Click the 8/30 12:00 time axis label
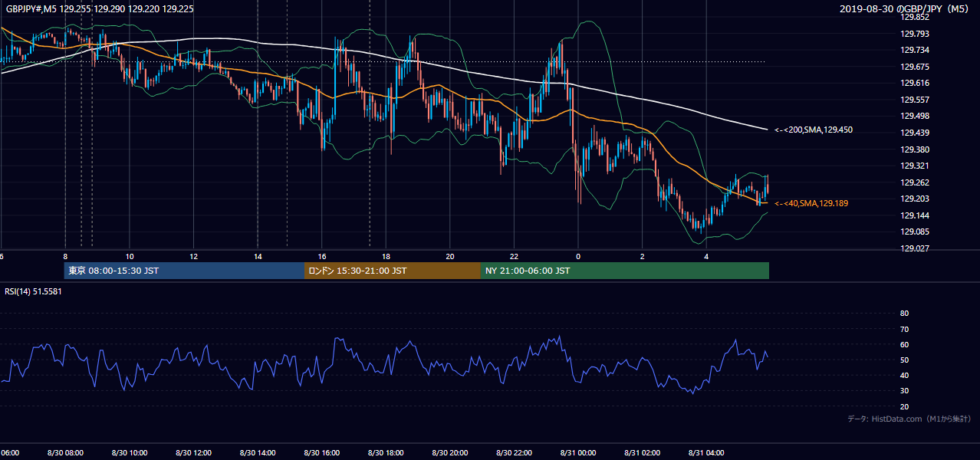Screen dimensions: 980x460 [193, 452]
